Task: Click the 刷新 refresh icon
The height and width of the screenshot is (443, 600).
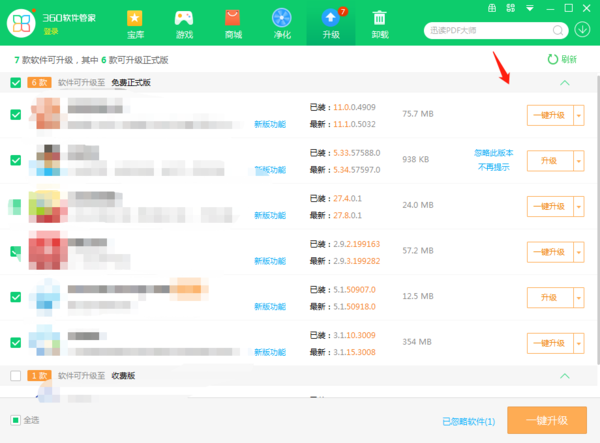Action: point(552,59)
